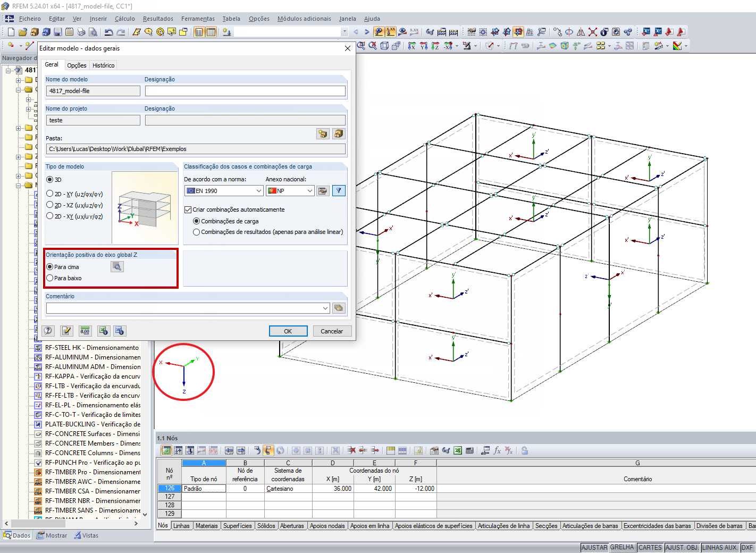Click the model Designação input field
The image size is (756, 553).
point(245,91)
